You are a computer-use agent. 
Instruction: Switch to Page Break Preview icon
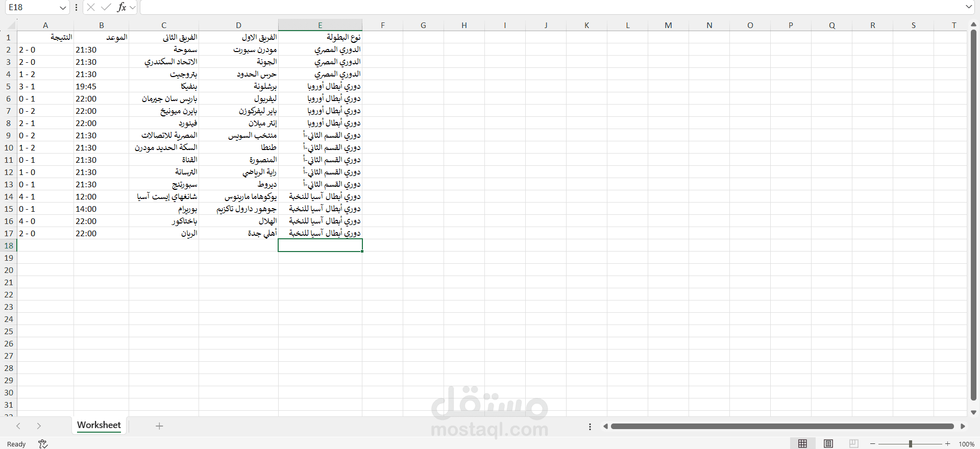[854, 444]
